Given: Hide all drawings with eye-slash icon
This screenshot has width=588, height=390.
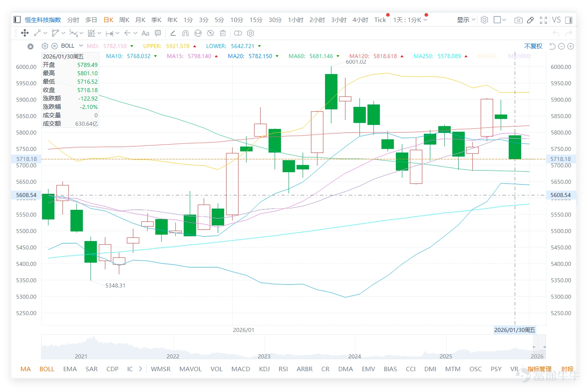Looking at the screenshot, I should click(210, 33).
